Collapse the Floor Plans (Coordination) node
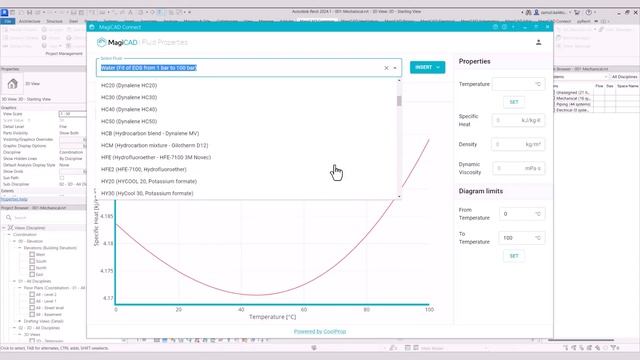The width and height of the screenshot is (640, 360). (20, 288)
